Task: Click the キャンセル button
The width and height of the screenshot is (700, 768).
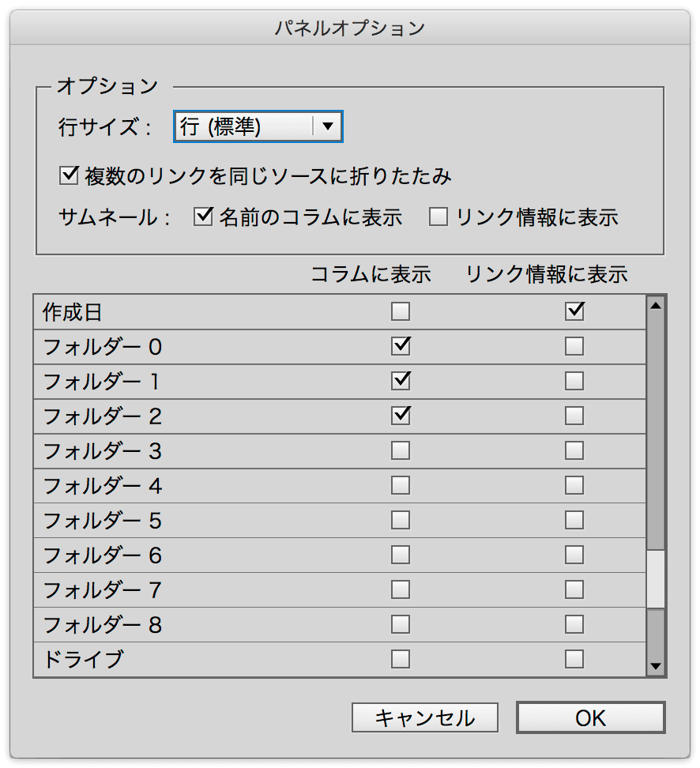Action: [x=425, y=717]
